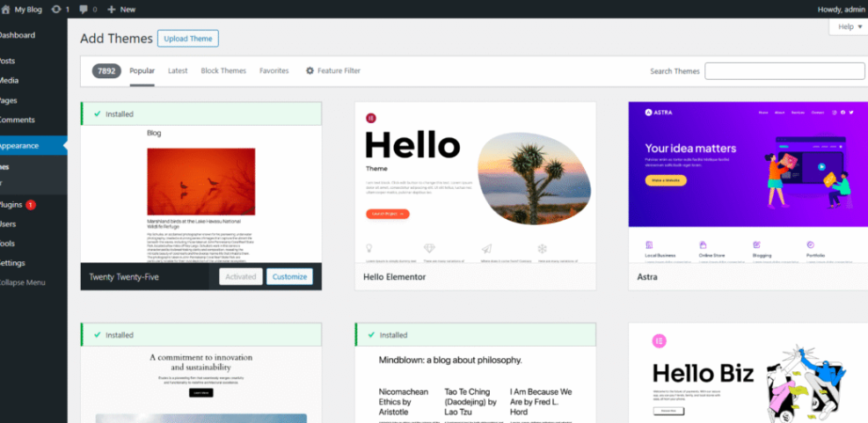Click the 7892 theme count badge

click(106, 71)
